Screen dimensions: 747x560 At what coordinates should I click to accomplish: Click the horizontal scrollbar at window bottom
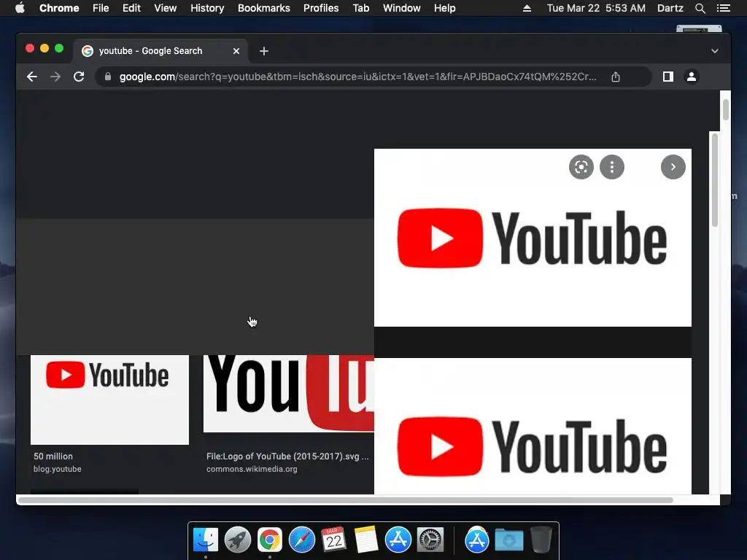pyautogui.click(x=345, y=500)
